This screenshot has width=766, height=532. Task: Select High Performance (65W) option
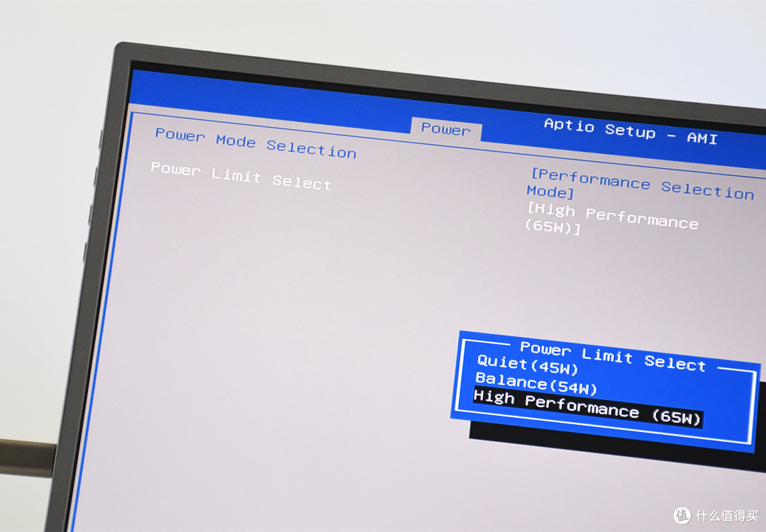(x=588, y=407)
